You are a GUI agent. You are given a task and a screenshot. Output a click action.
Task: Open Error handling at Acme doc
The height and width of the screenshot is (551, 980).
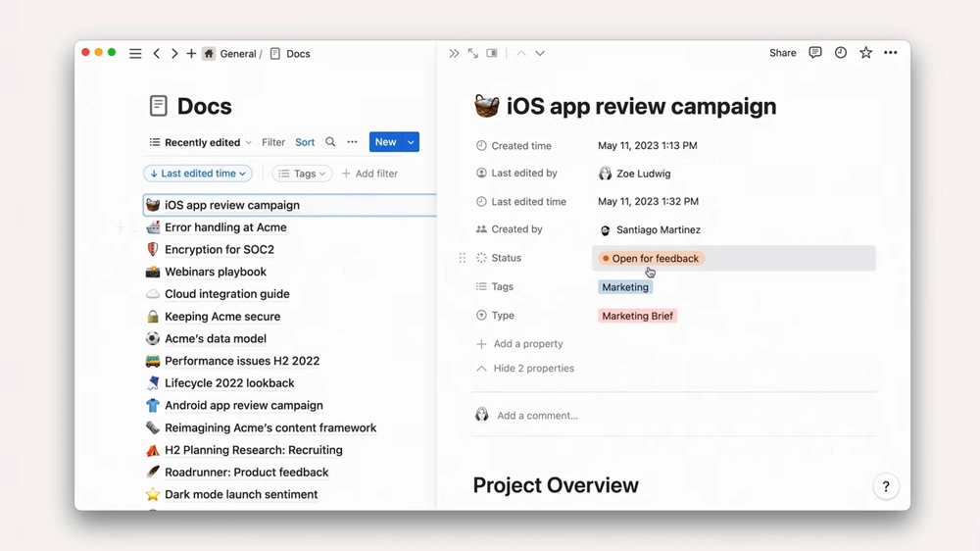coord(225,227)
